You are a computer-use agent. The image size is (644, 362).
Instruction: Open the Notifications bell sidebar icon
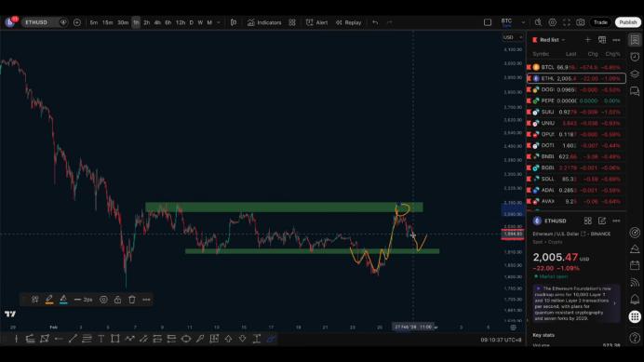coord(635,299)
